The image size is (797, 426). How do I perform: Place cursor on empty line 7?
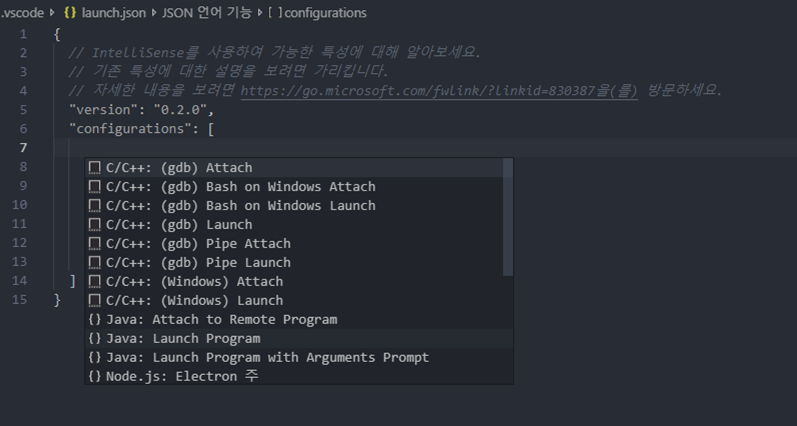tap(407, 148)
